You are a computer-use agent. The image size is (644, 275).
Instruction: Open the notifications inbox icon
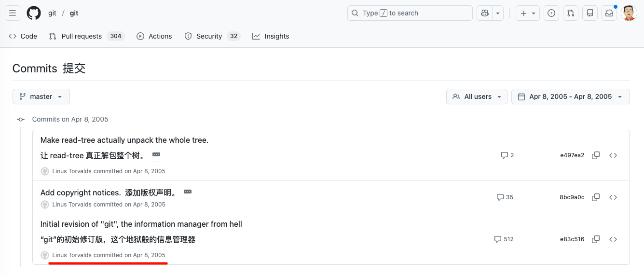pos(609,13)
